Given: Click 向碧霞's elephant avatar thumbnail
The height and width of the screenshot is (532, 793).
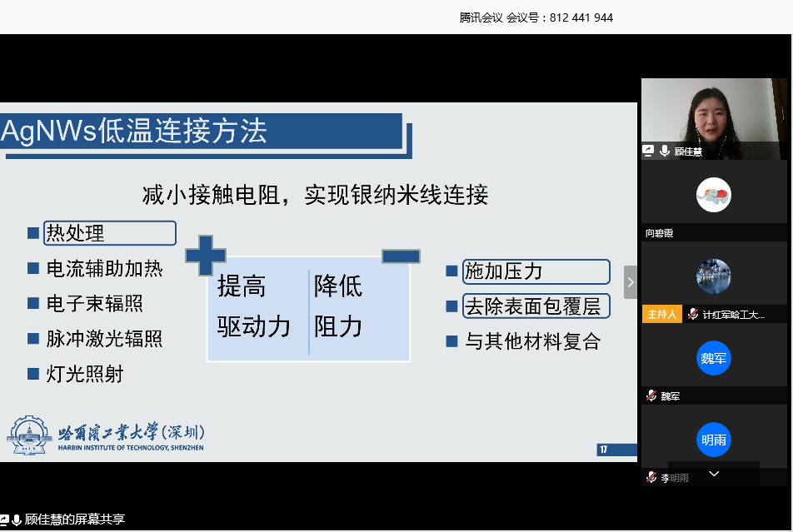Looking at the screenshot, I should pyautogui.click(x=714, y=196).
